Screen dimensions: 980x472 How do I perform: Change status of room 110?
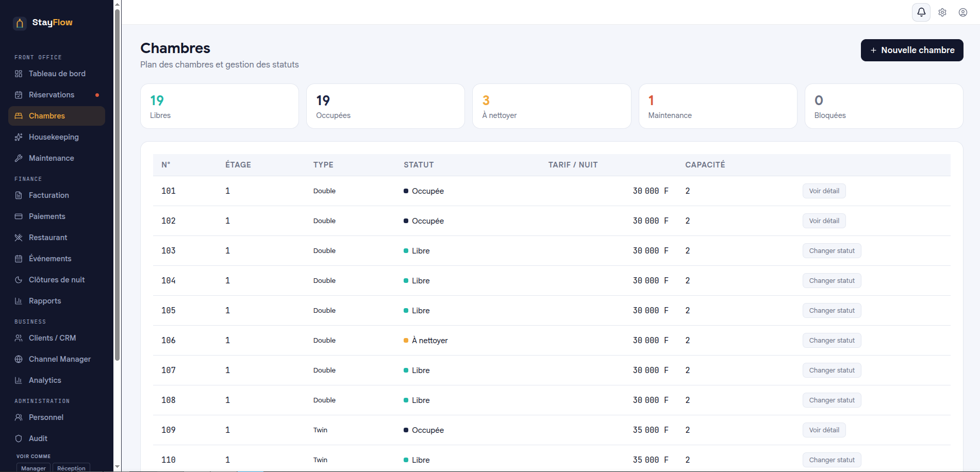click(832, 460)
